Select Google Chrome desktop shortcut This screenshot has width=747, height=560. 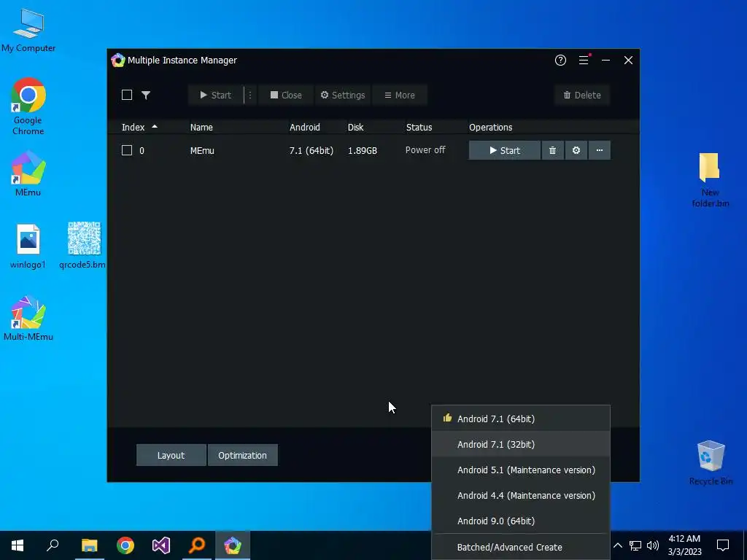point(28,106)
